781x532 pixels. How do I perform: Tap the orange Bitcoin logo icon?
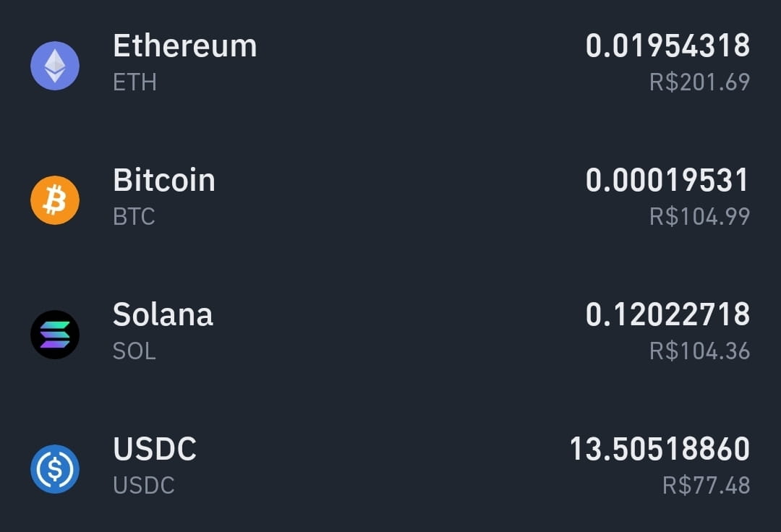click(55, 200)
